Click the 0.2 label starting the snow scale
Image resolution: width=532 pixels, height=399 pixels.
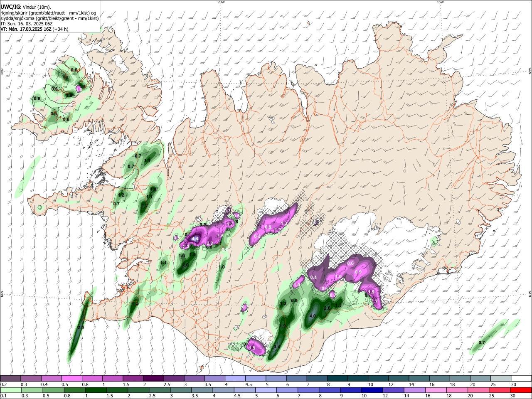3,385
